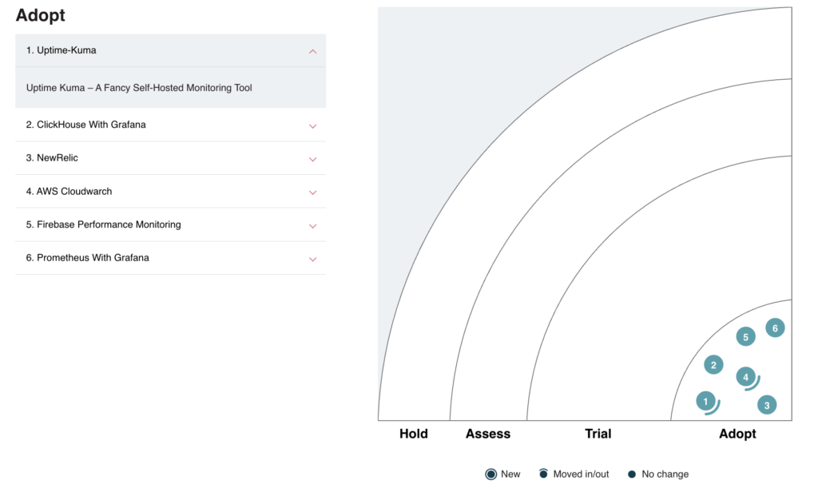Image resolution: width=818 pixels, height=504 pixels.
Task: Click the 'New' legend text
Action: 510,474
